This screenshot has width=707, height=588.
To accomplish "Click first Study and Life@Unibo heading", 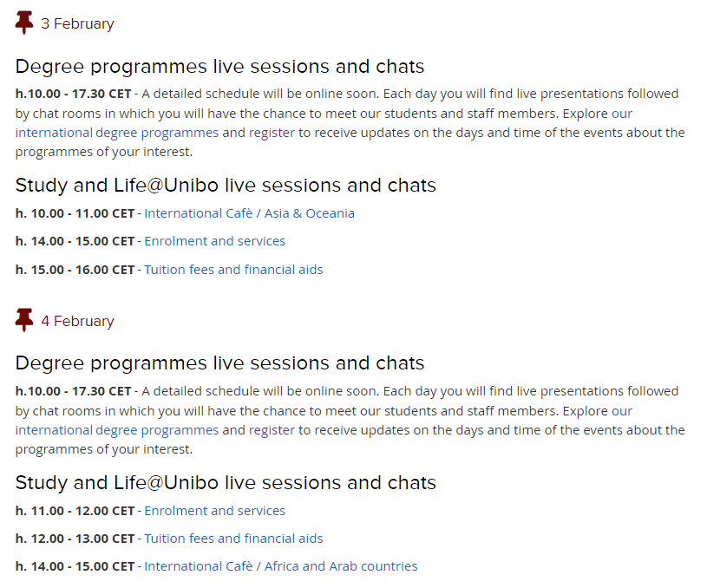I will point(226,186).
